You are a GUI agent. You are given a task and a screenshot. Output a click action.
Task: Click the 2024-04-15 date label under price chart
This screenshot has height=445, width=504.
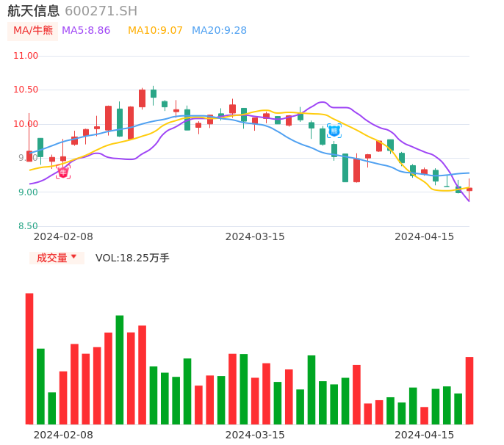(x=425, y=236)
